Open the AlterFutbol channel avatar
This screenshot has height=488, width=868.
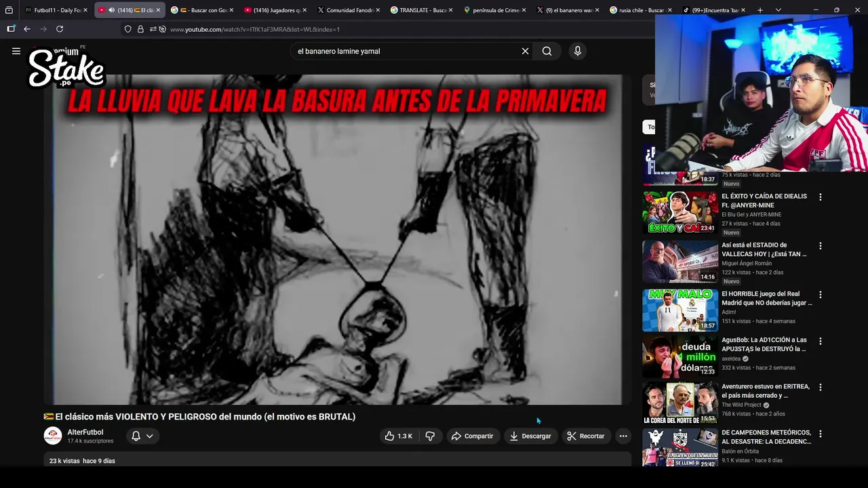53,436
